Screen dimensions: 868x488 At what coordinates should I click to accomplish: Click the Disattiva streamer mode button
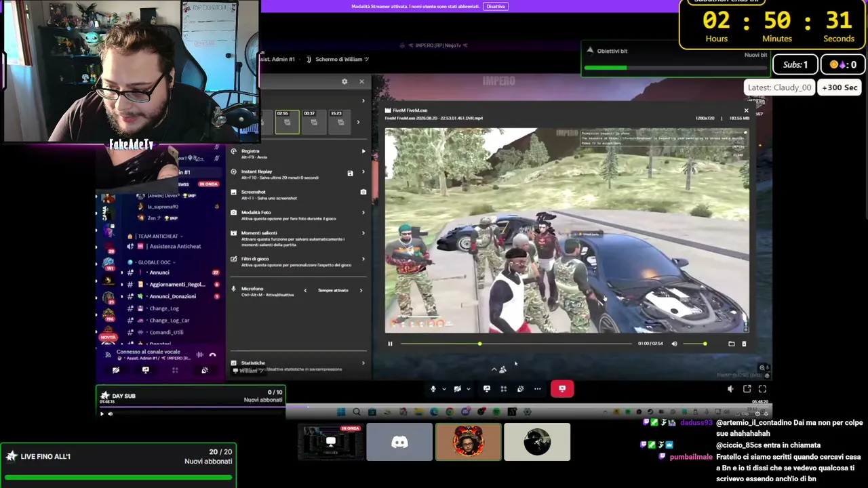tap(496, 6)
